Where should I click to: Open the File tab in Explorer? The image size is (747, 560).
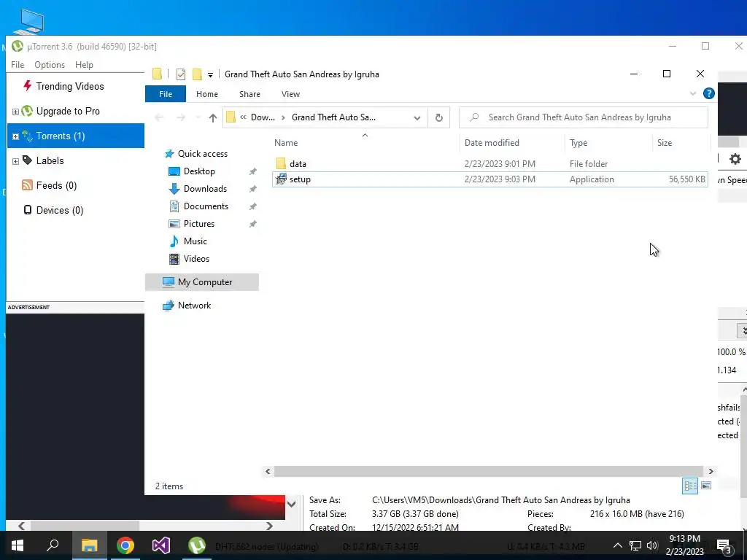pyautogui.click(x=166, y=94)
